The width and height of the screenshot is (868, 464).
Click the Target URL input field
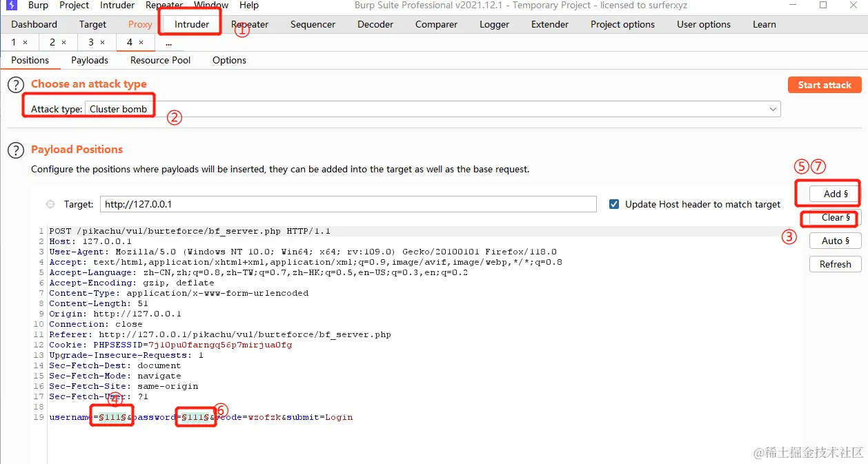coord(348,204)
